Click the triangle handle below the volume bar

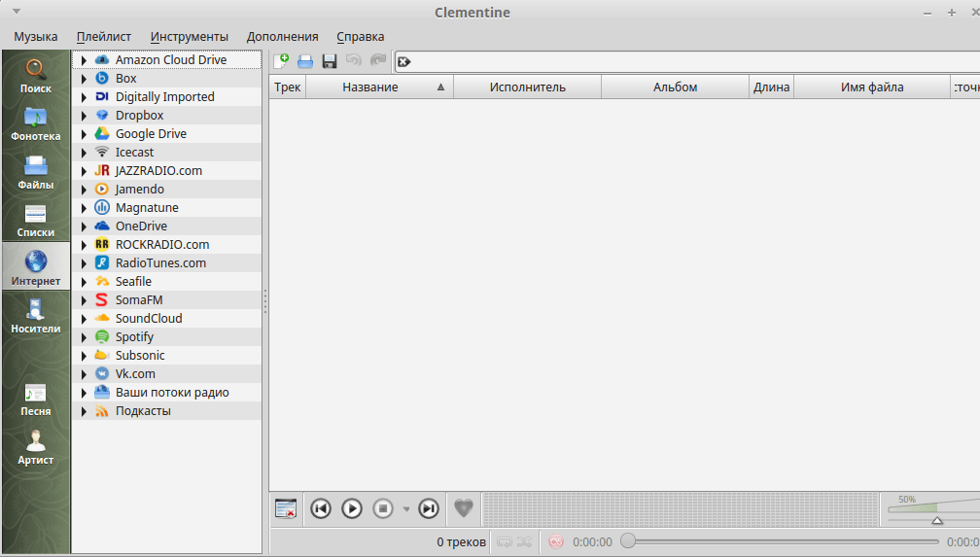[937, 520]
